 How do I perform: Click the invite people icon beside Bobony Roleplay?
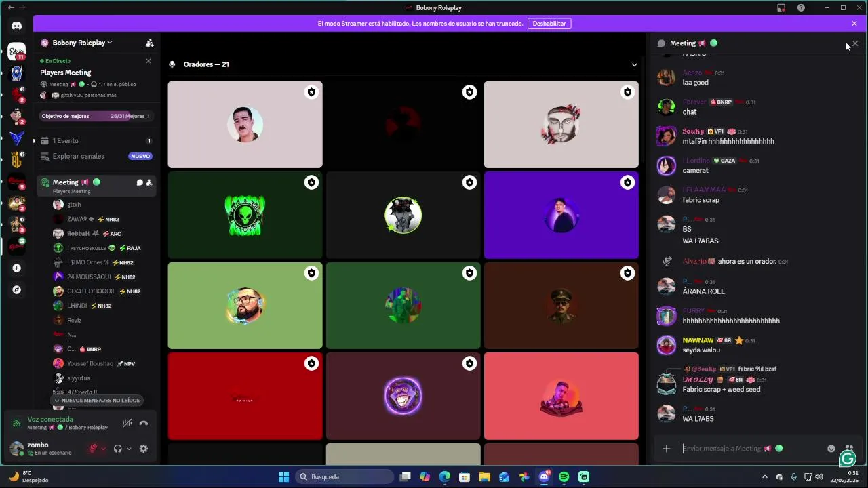click(x=149, y=43)
